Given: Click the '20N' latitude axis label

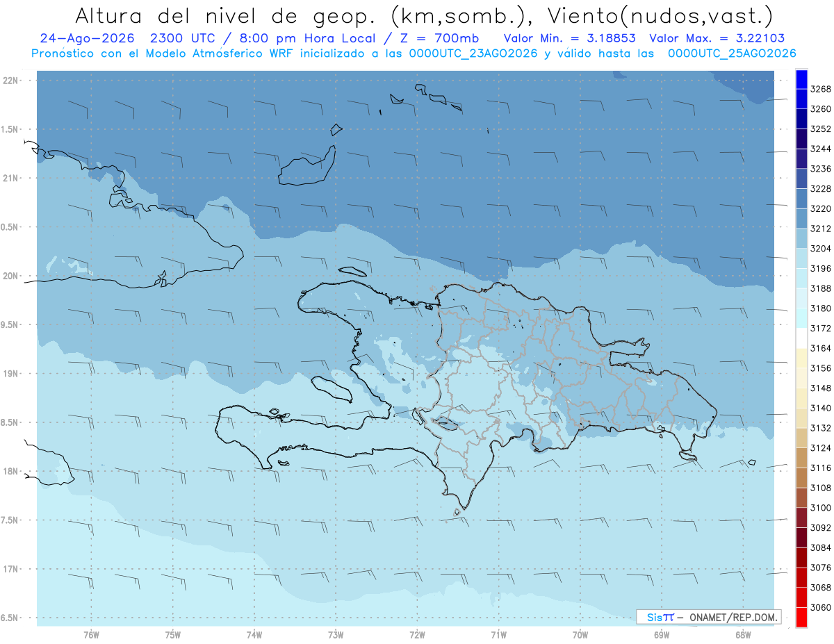Looking at the screenshot, I should click(x=10, y=276).
